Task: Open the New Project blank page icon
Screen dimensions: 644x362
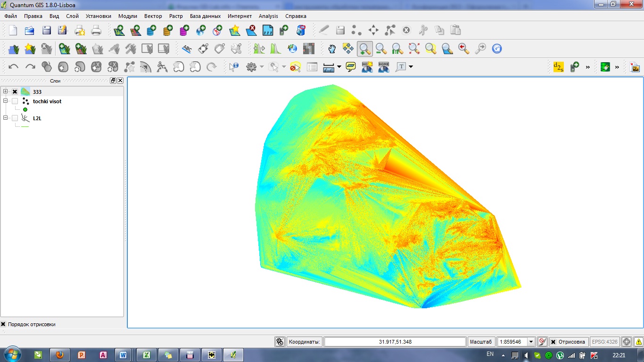Action: [x=13, y=31]
